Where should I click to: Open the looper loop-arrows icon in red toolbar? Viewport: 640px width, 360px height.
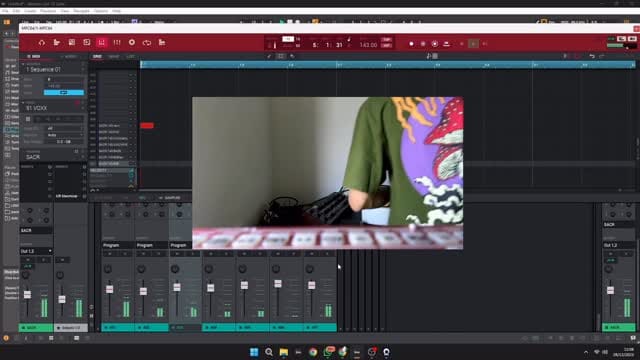(147, 42)
